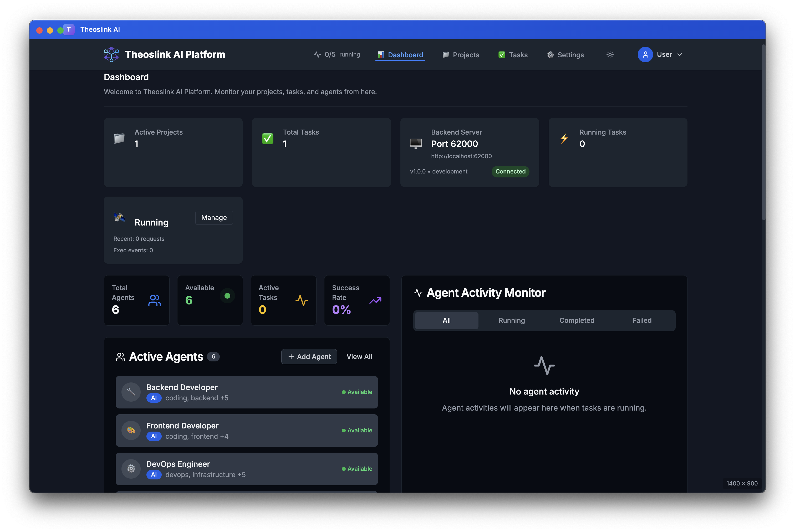The image size is (795, 532).
Task: Click View All next to Active Agents
Action: tap(359, 357)
